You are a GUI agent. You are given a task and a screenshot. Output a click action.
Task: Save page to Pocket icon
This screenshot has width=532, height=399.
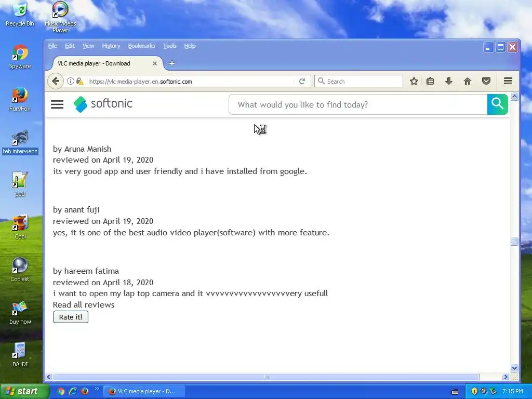(486, 81)
